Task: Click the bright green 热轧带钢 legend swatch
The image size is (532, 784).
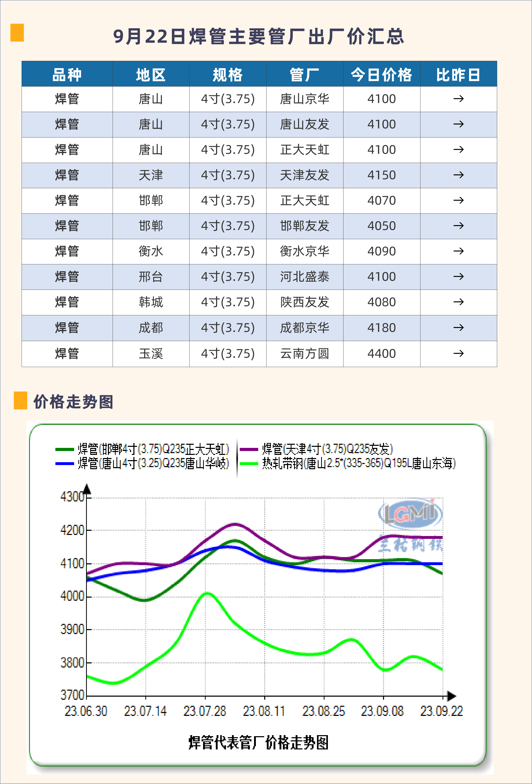Action: 249,463
